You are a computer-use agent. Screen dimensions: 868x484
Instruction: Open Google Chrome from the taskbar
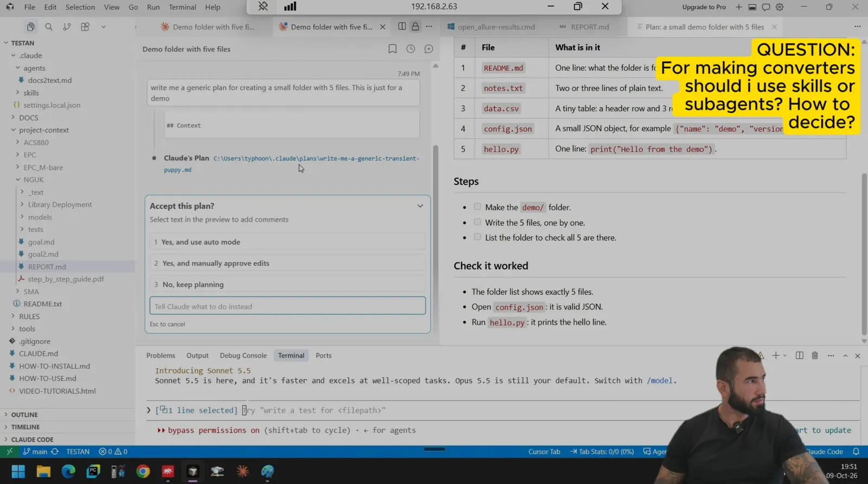pos(143,471)
